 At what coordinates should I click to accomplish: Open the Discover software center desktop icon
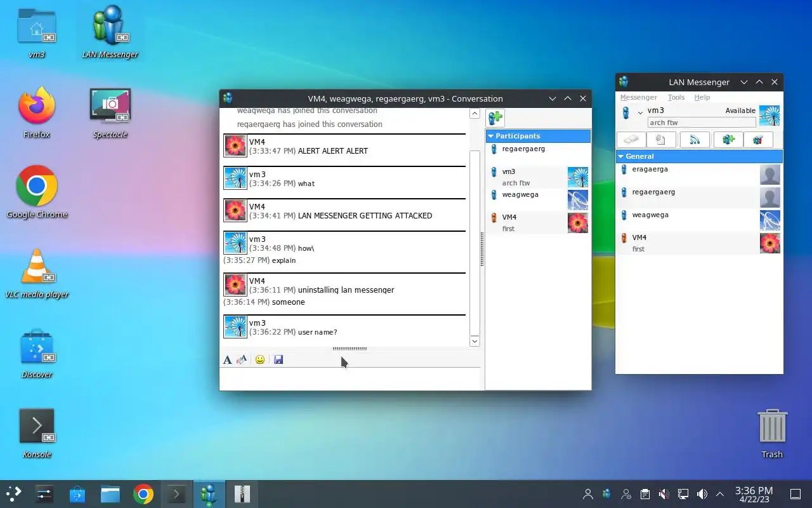point(37,353)
